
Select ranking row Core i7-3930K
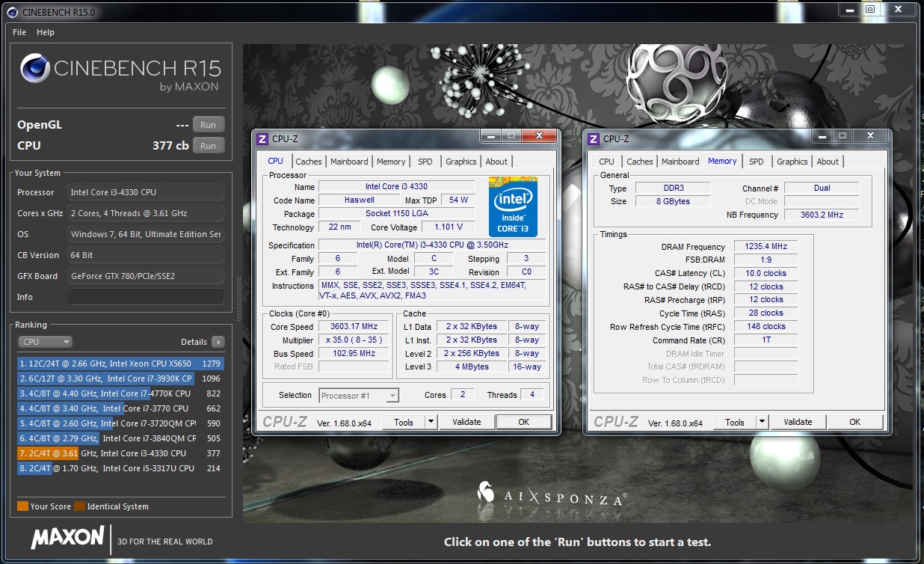pos(120,378)
